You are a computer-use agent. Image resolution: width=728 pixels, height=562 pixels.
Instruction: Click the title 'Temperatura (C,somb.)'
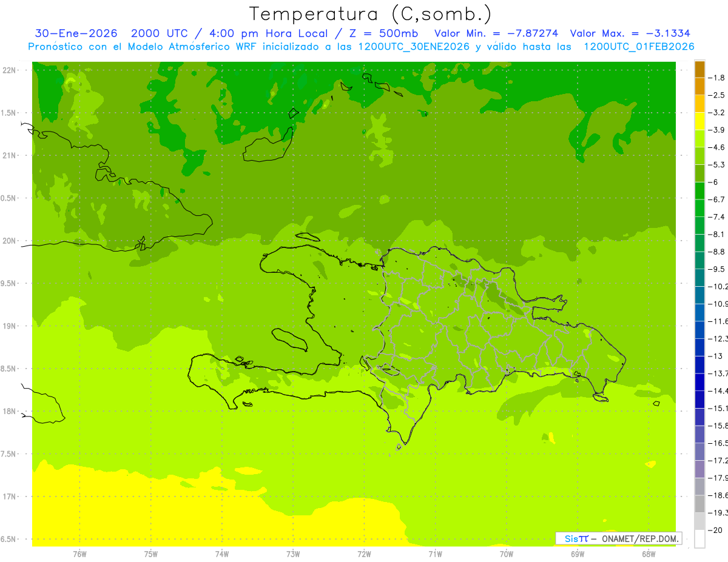(371, 14)
